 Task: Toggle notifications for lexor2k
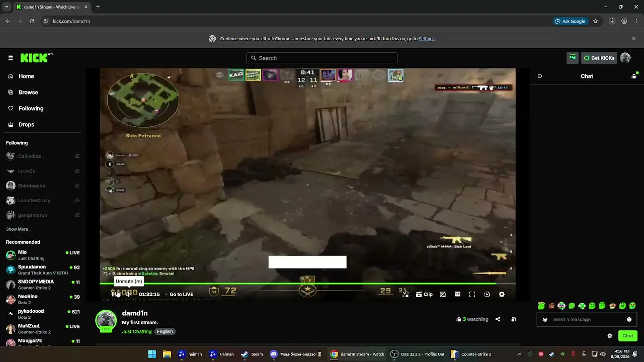tap(77, 171)
